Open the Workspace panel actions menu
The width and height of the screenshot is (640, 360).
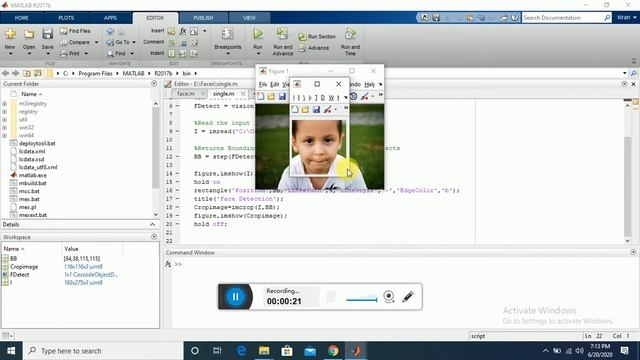(154, 237)
